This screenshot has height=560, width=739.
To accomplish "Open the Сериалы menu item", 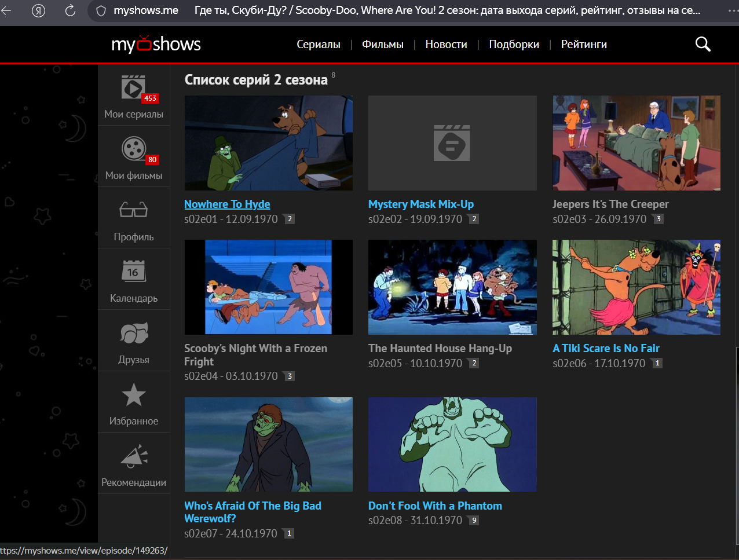I will (319, 44).
